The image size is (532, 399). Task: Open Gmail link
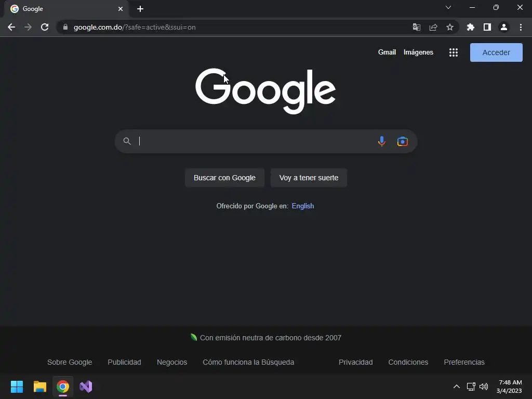pyautogui.click(x=387, y=52)
